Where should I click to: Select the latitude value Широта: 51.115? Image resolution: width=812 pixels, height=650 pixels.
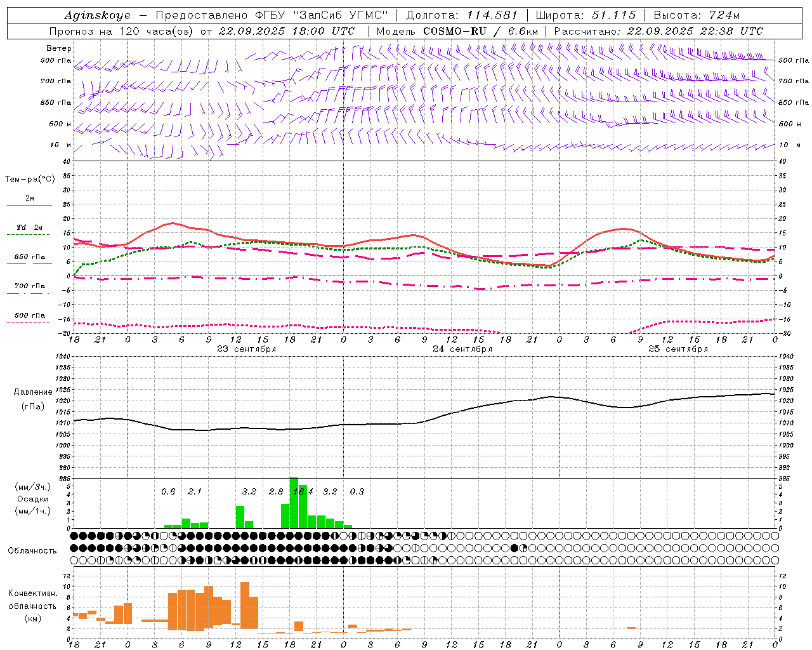[586, 15]
